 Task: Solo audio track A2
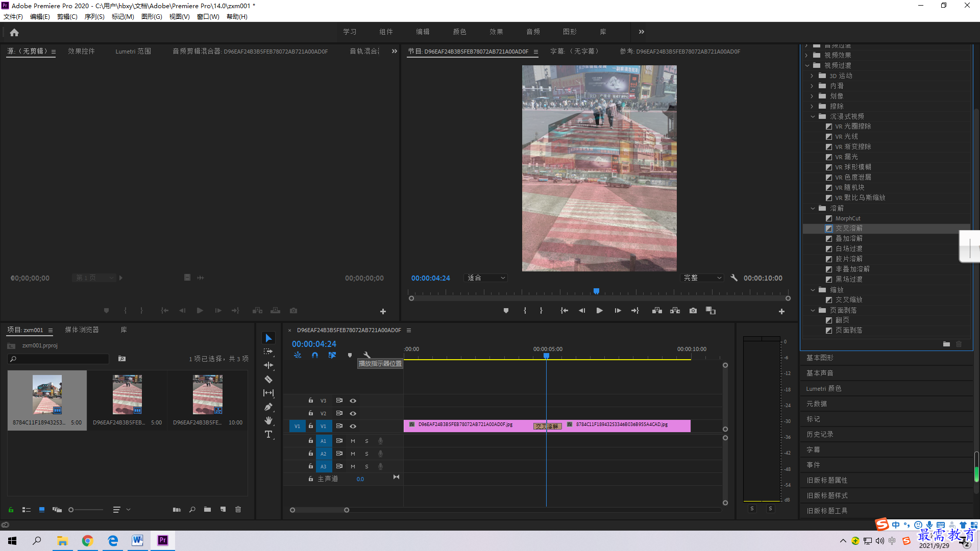pos(366,454)
